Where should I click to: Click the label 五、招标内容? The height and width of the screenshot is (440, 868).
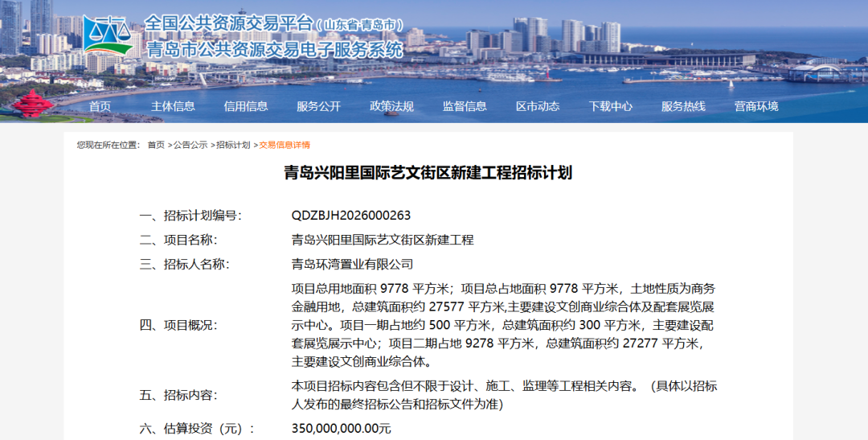[178, 395]
